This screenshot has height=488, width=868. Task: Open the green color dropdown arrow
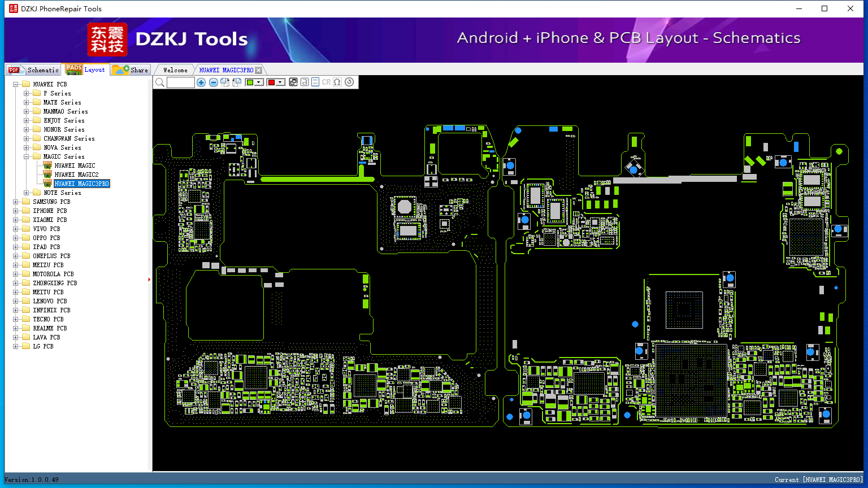point(259,82)
